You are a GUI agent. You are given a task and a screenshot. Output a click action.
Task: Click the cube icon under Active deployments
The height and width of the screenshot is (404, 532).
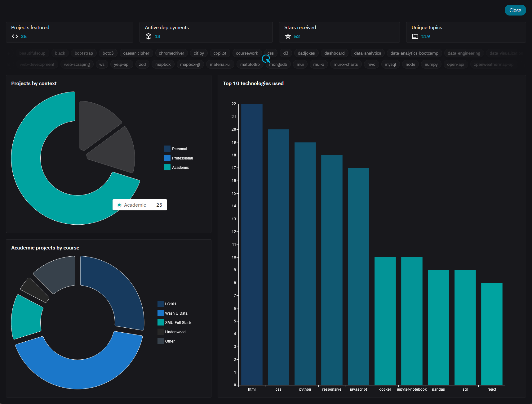pyautogui.click(x=149, y=36)
